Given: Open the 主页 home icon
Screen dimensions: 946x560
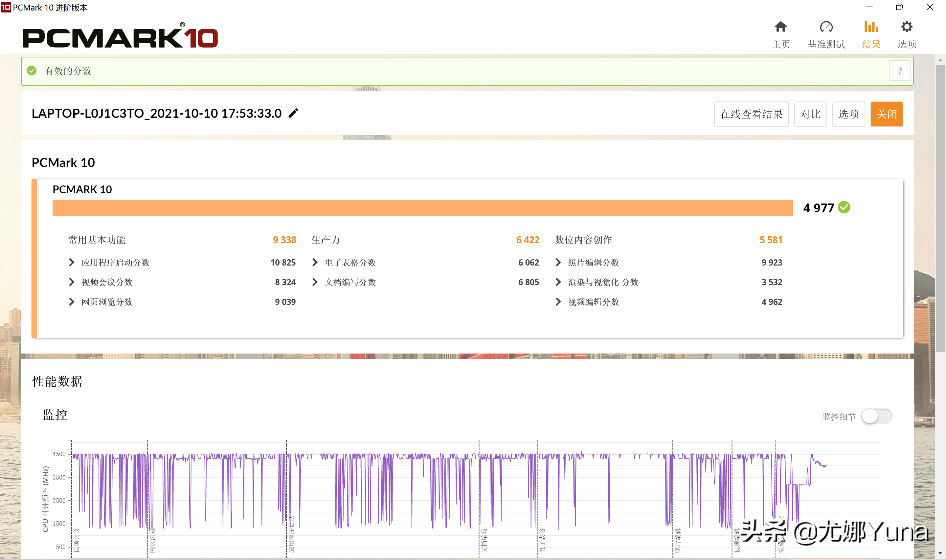Looking at the screenshot, I should coord(780,27).
